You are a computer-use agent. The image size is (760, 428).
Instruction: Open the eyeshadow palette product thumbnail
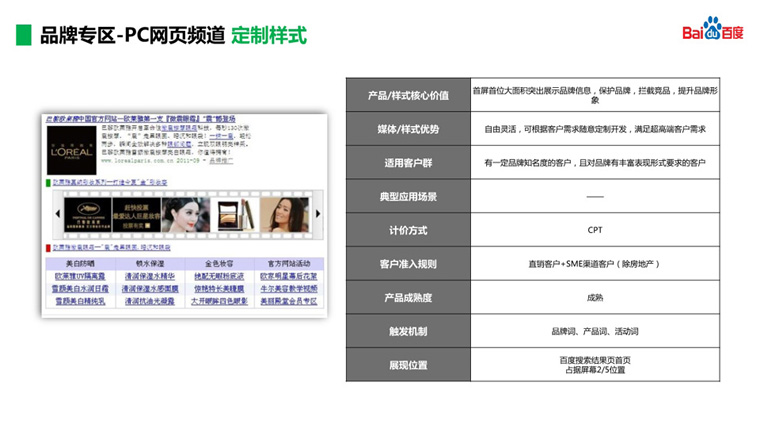pyautogui.click(x=235, y=214)
